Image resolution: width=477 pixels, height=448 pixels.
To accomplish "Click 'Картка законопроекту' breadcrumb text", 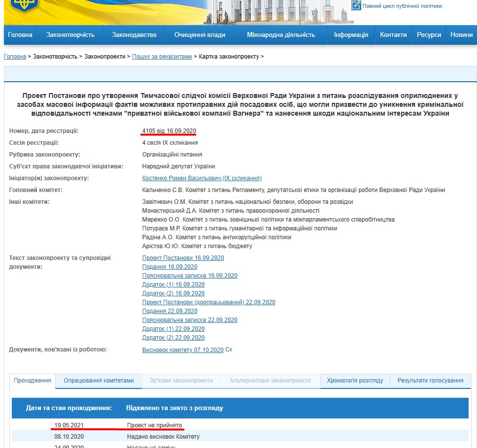I will pyautogui.click(x=229, y=57).
